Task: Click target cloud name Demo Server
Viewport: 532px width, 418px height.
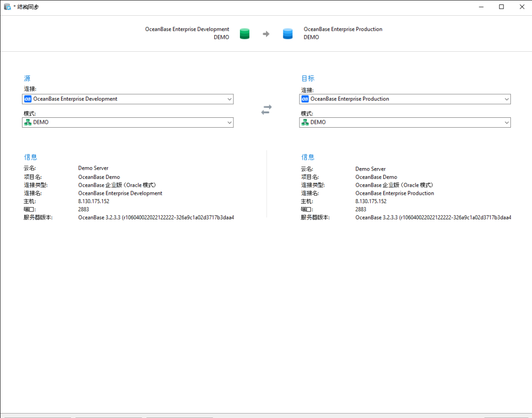Action: click(370, 169)
